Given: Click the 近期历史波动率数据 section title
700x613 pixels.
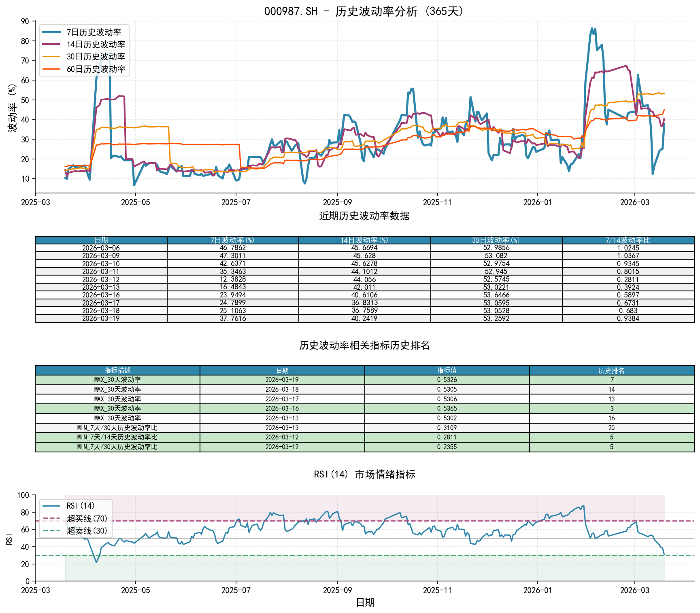Looking at the screenshot, I should click(364, 216).
